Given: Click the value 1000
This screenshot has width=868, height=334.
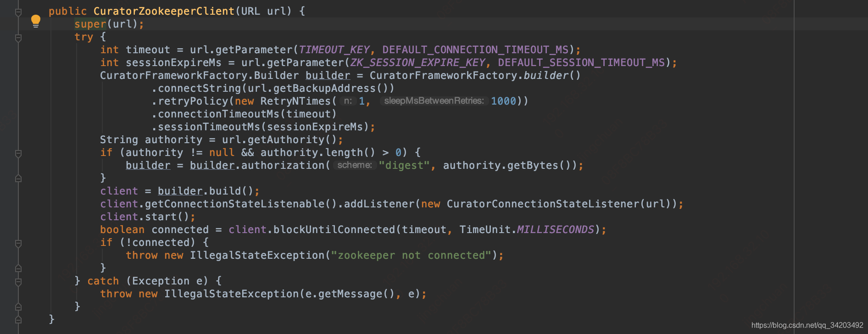Looking at the screenshot, I should pyautogui.click(x=503, y=101).
